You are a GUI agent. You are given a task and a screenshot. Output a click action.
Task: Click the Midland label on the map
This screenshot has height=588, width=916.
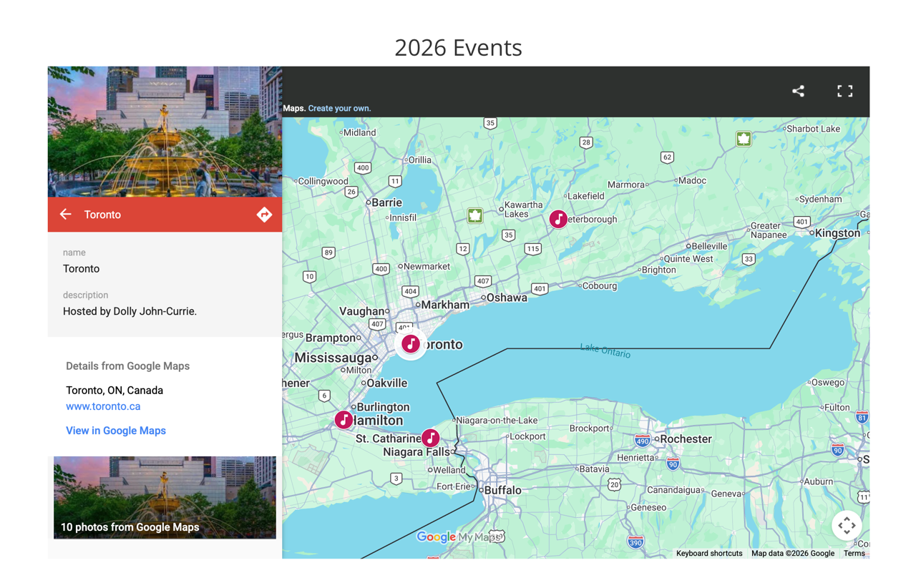(359, 132)
